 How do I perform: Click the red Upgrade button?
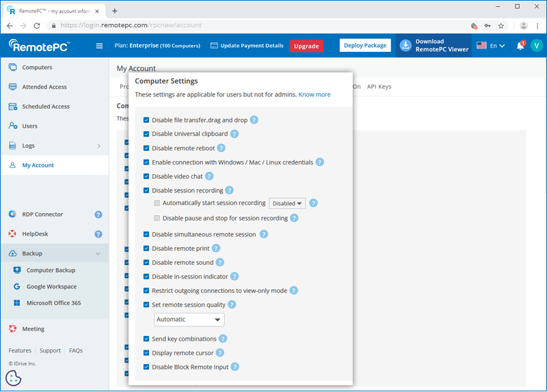pos(306,46)
